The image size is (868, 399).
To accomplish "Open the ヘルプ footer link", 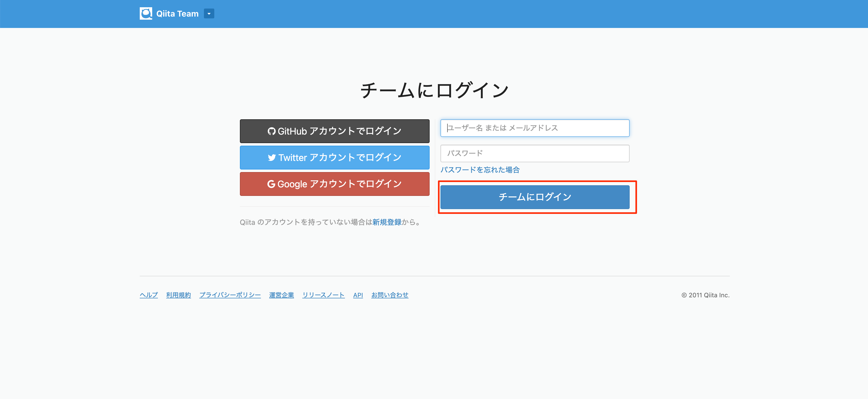I will coord(149,295).
